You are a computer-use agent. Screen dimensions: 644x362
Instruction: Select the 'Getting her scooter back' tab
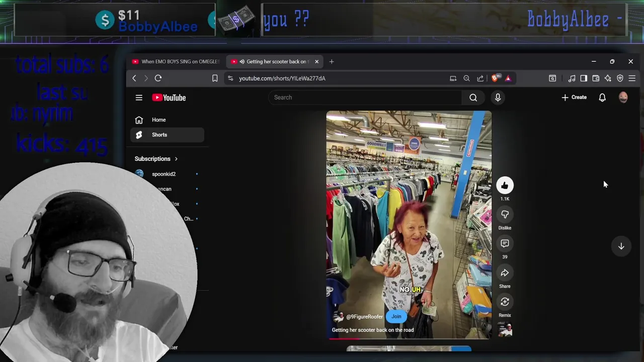coord(274,61)
